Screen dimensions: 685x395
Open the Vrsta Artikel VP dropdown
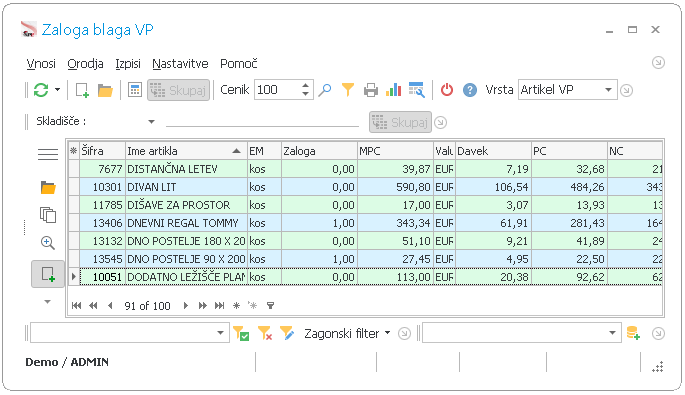[608, 90]
